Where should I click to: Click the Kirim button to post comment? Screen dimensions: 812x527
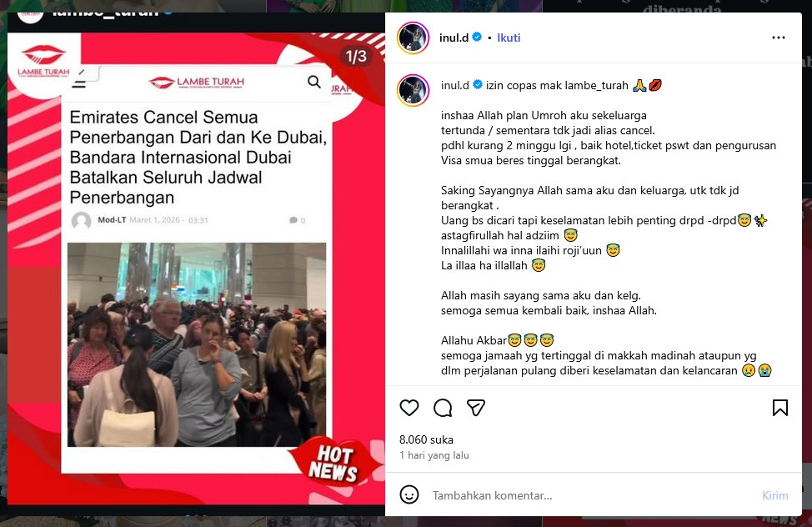click(774, 495)
